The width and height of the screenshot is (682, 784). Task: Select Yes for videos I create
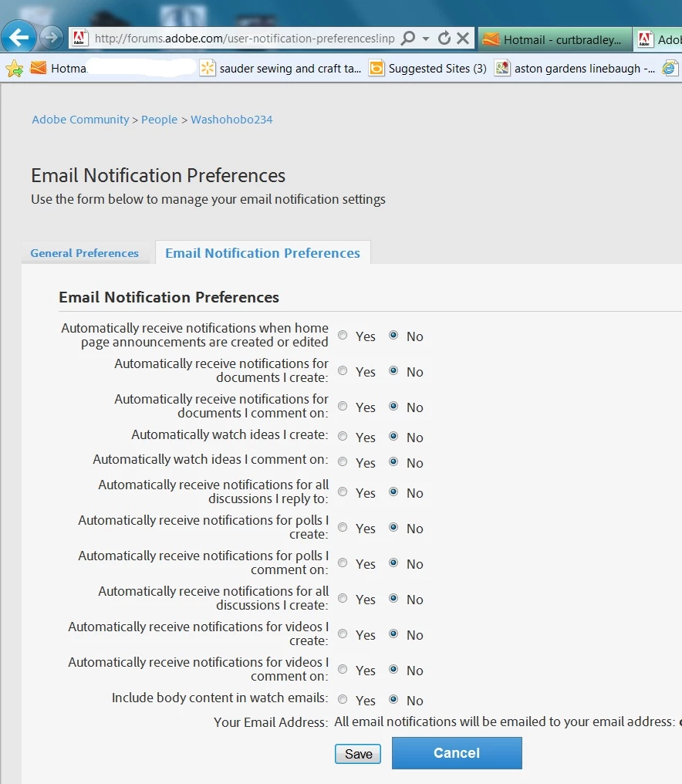coord(343,634)
